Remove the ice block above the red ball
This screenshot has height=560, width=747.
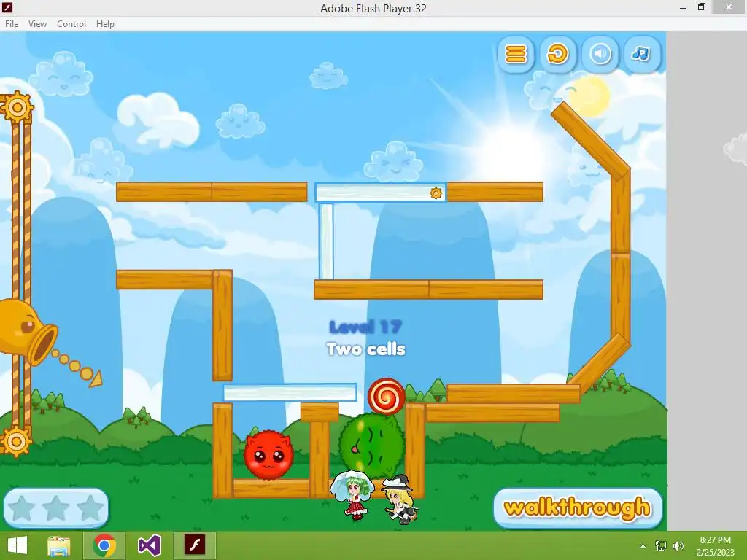(x=290, y=393)
